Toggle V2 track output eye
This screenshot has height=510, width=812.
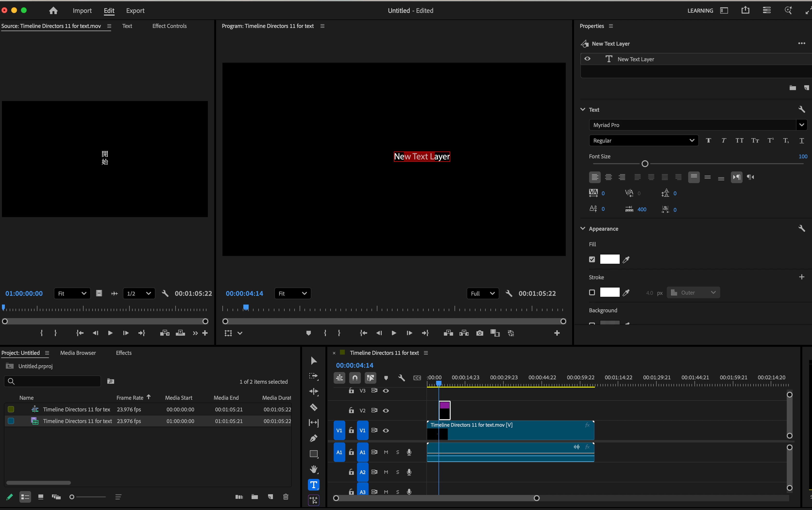tap(386, 410)
